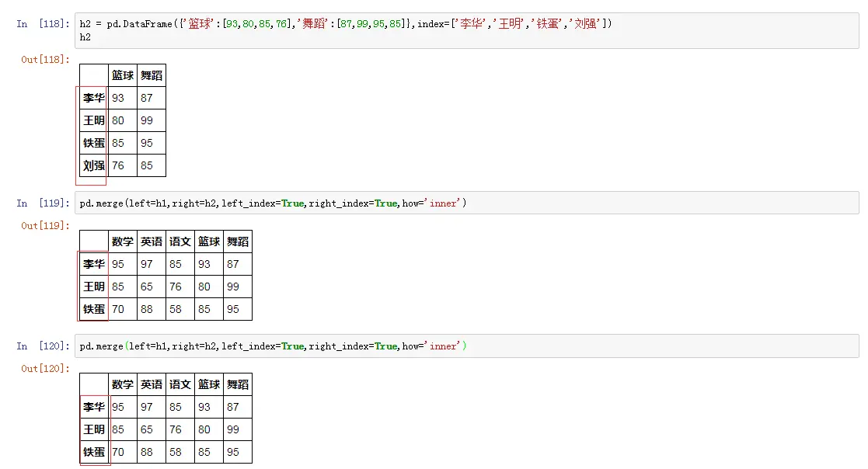Click 铁蛋's 语文 value 58 in Out[119]
Image resolution: width=868 pixels, height=469 pixels.
pos(180,309)
